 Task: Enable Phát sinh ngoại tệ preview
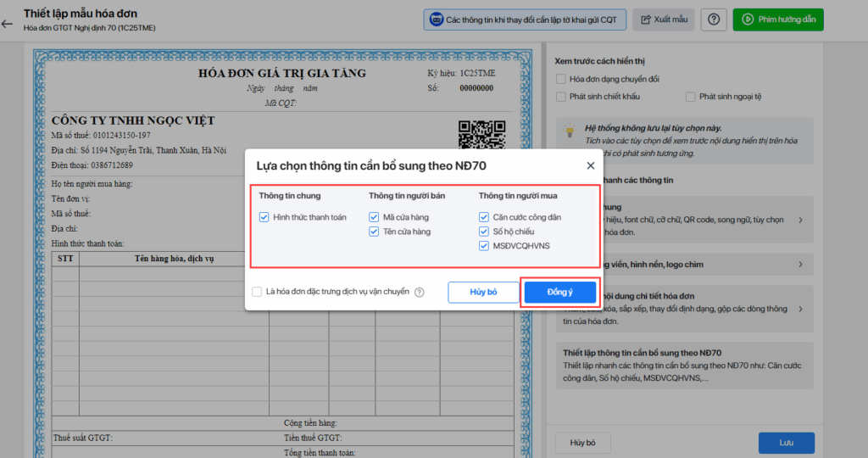[x=690, y=97]
